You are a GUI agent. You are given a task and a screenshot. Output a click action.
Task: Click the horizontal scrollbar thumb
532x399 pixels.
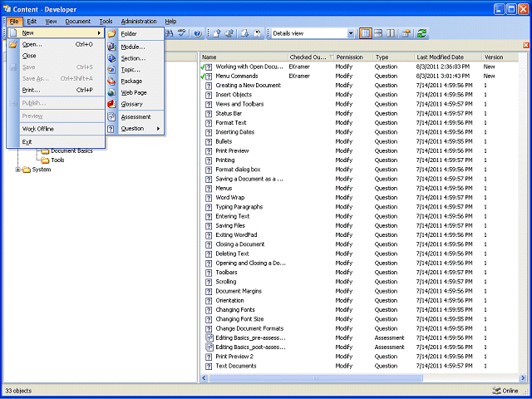(x=316, y=378)
